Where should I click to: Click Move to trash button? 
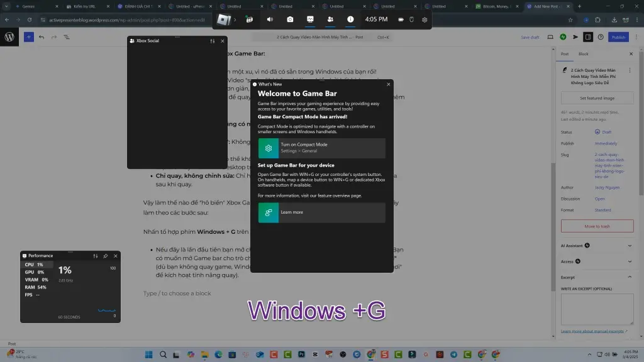[597, 226]
